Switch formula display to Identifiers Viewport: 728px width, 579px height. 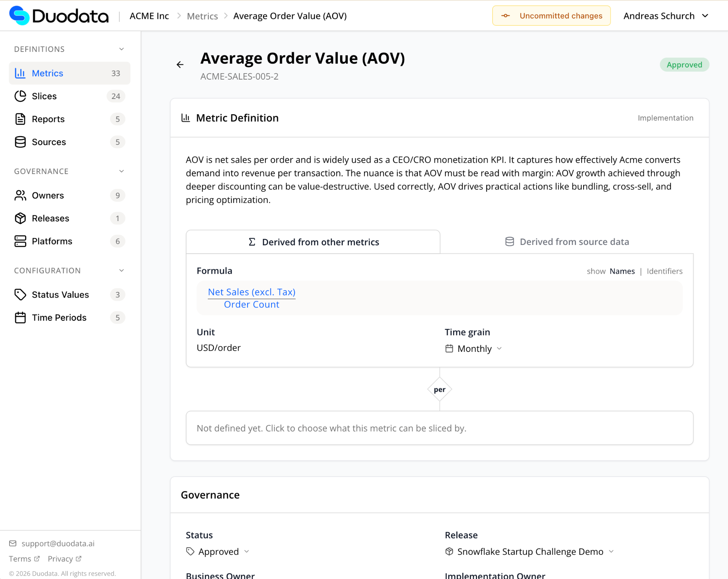(664, 271)
